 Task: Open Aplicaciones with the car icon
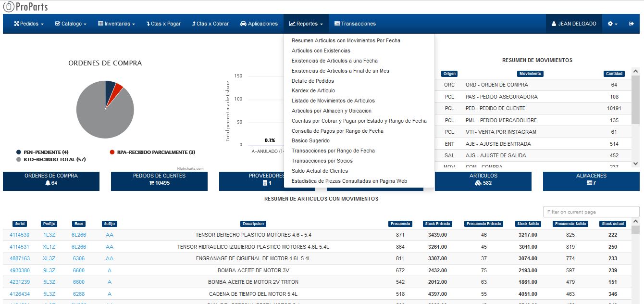[259, 24]
